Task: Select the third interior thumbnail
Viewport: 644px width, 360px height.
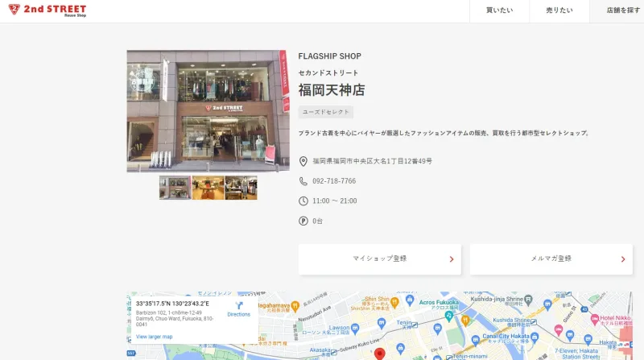Action: 241,188
